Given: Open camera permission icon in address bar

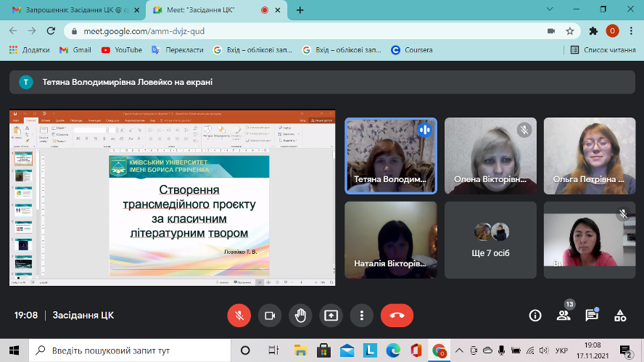Looking at the screenshot, I should (551, 31).
